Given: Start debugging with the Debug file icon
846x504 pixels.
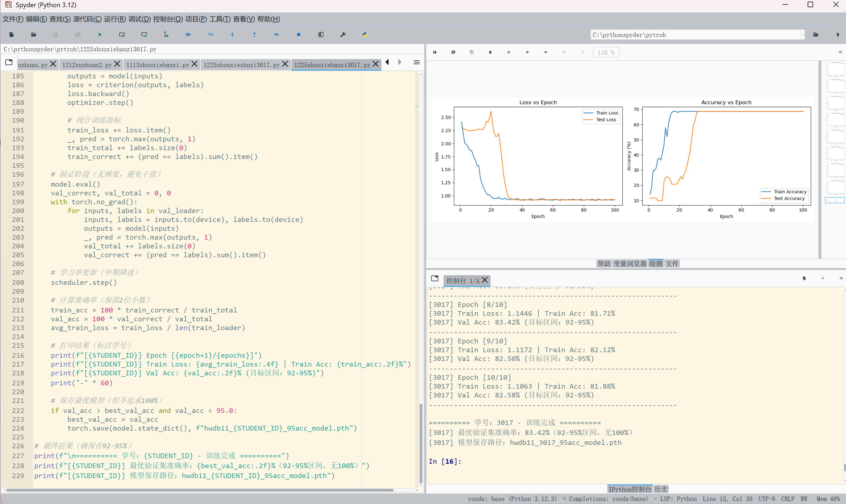Looking at the screenshot, I should click(x=188, y=35).
